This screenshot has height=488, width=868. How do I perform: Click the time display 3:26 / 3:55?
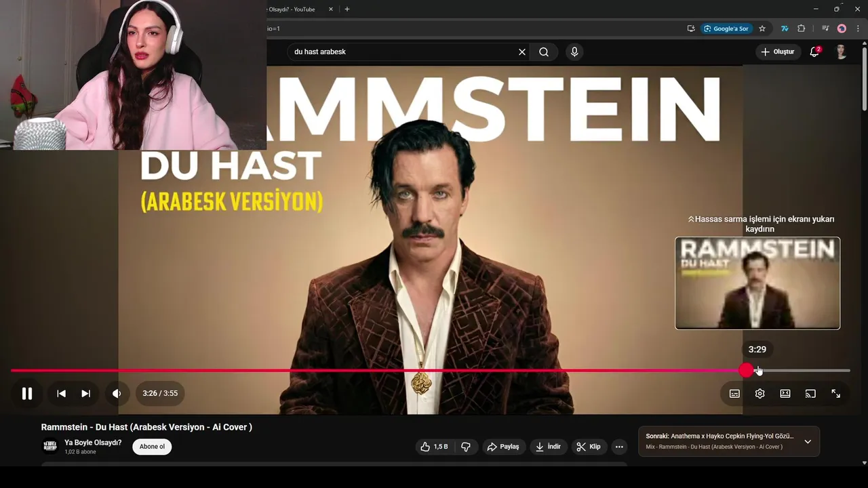(160, 393)
